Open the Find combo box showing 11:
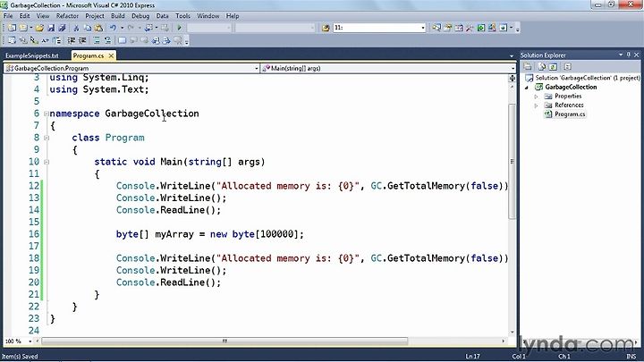Image resolution: width=644 pixels, height=362 pixels. click(x=423, y=28)
